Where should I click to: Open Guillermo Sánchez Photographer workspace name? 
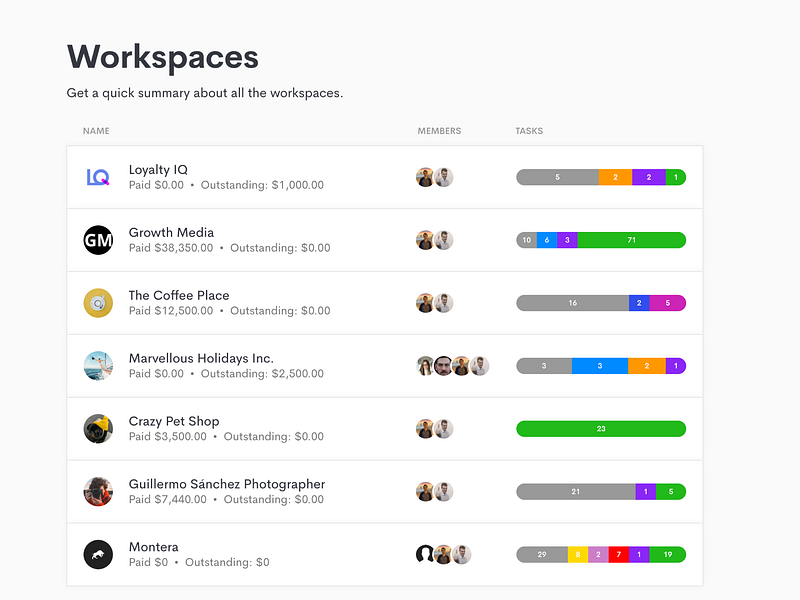(x=227, y=484)
